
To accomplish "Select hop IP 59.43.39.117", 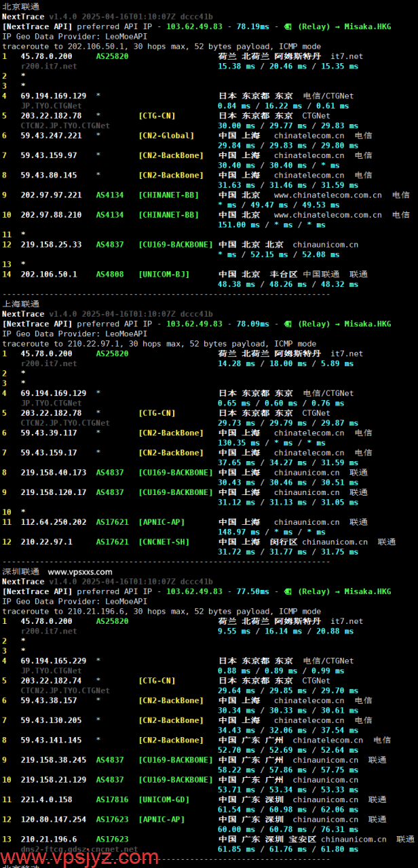I will coord(49,433).
